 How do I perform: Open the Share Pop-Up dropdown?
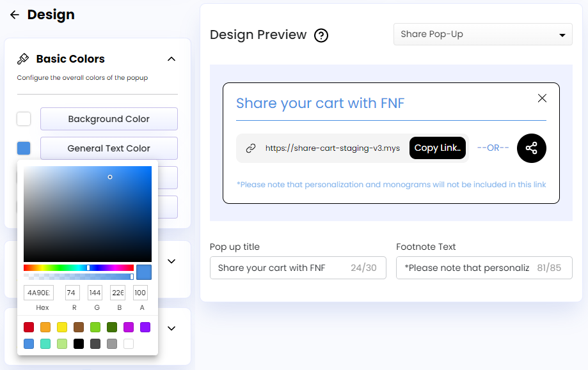pos(482,34)
